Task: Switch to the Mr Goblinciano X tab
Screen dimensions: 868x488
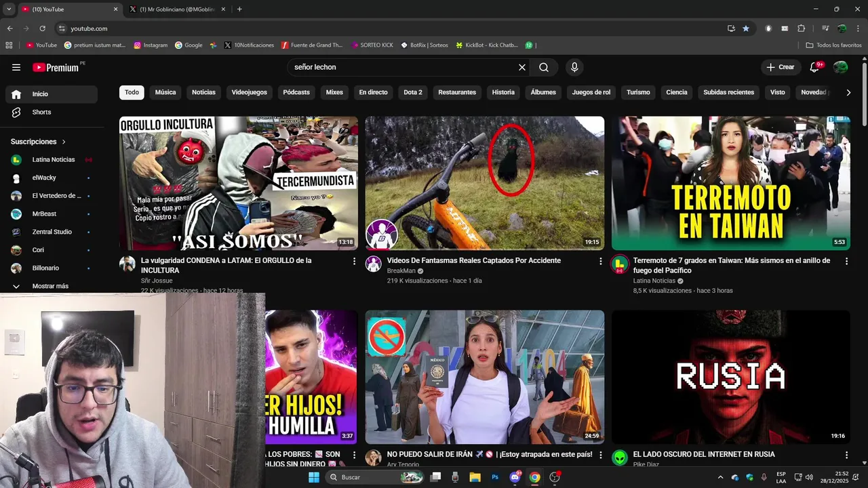Action: click(x=177, y=9)
